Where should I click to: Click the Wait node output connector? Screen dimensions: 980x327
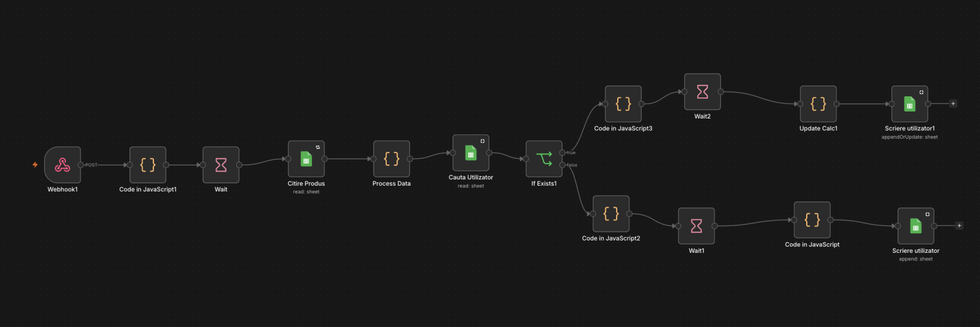239,165
